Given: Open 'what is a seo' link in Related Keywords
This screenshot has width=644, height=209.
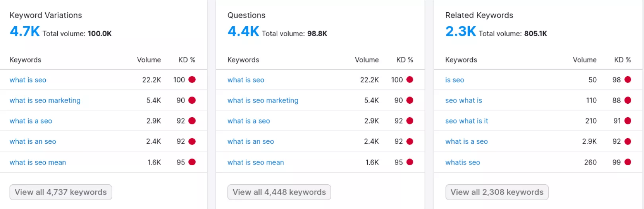Looking at the screenshot, I should point(466,141).
